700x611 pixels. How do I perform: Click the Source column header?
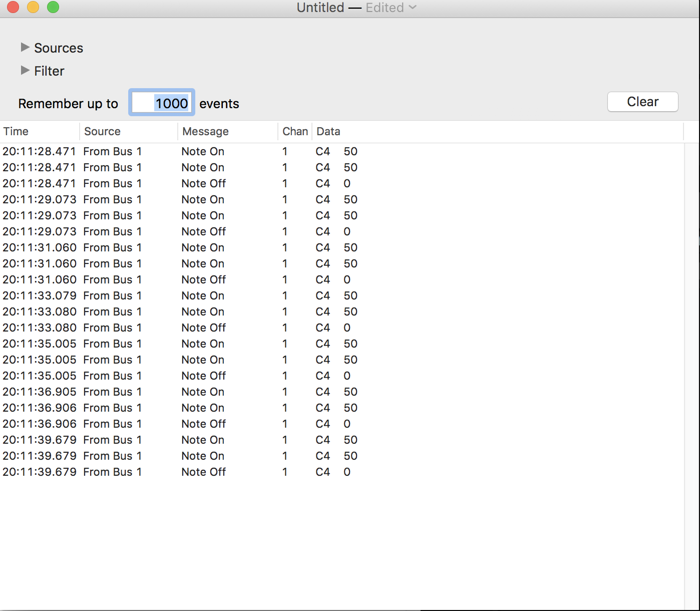[x=128, y=131]
